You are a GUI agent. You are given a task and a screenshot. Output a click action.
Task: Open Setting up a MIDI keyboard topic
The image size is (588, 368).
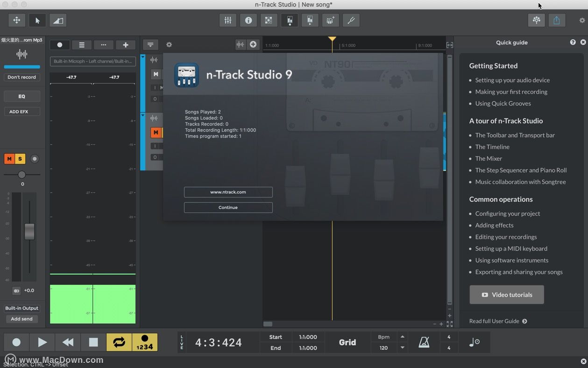[x=511, y=248]
